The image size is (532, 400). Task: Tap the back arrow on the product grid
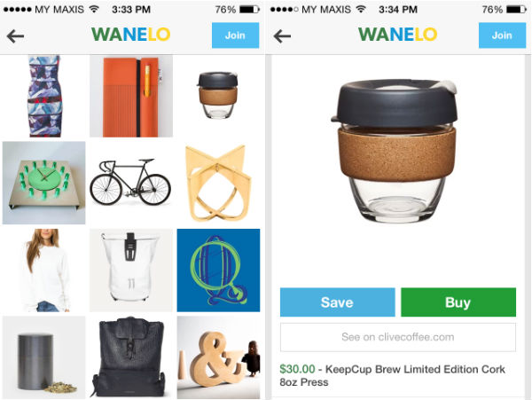point(15,36)
